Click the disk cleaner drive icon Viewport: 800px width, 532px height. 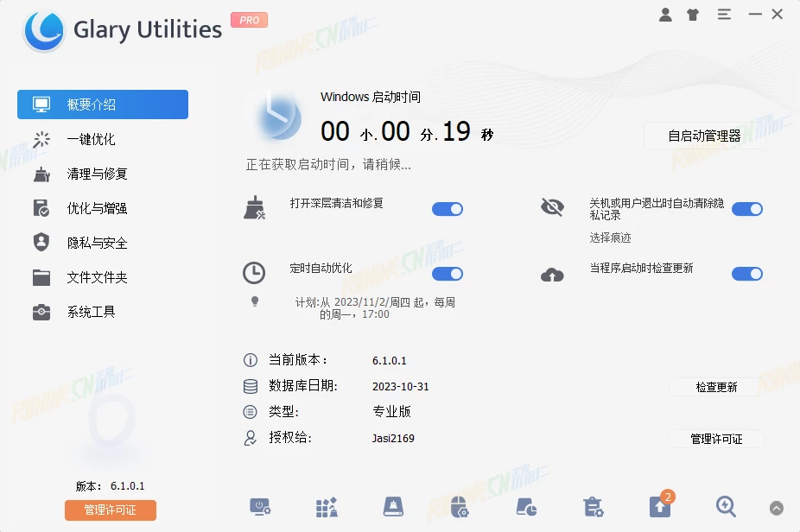[394, 507]
